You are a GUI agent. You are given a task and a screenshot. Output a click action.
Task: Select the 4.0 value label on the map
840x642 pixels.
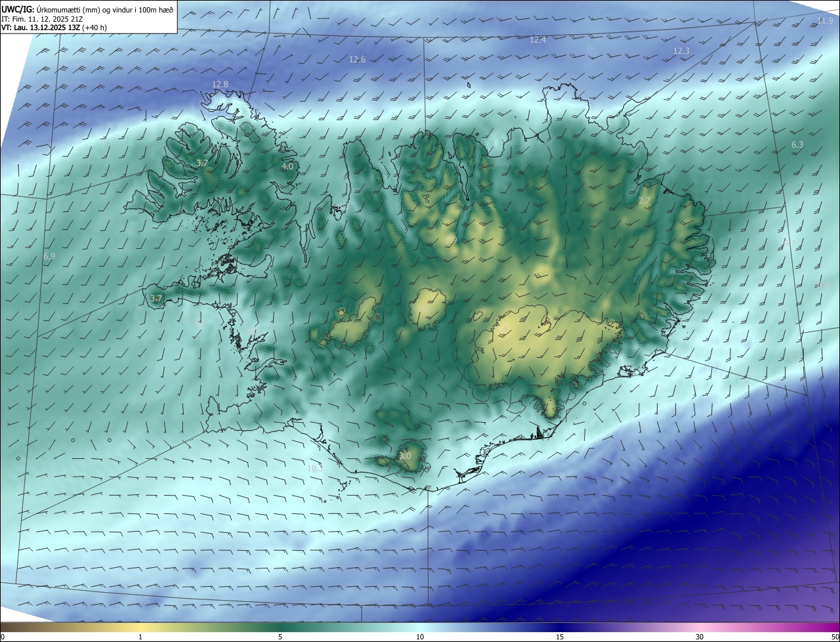click(x=287, y=167)
